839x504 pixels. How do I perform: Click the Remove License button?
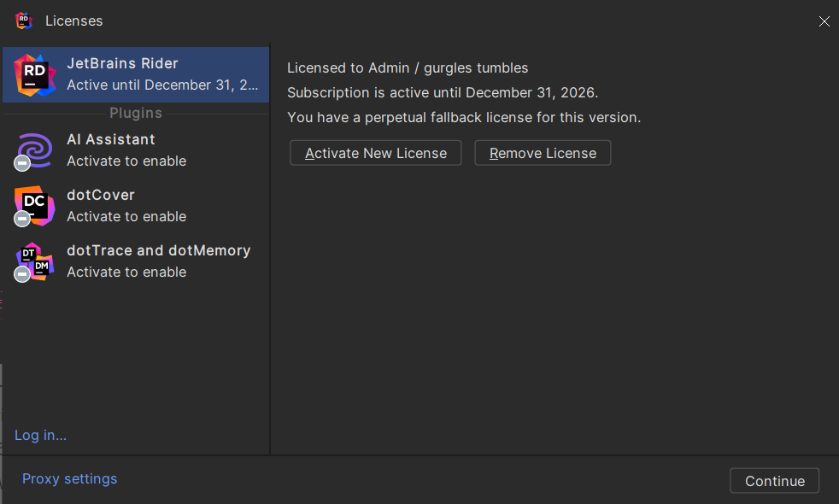point(543,153)
